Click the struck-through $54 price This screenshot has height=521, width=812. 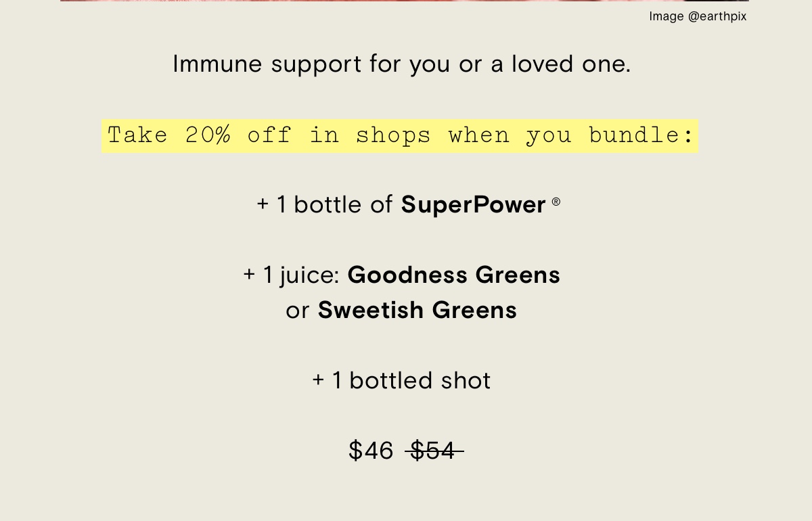[434, 451]
